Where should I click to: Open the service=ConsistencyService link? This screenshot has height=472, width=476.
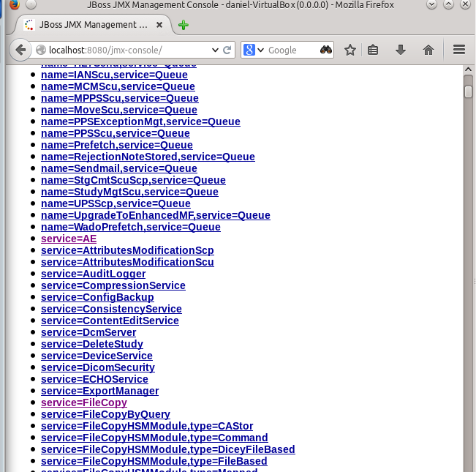tap(111, 309)
